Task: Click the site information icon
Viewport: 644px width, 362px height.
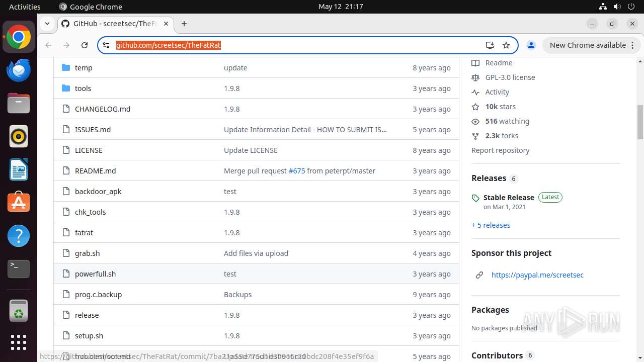Action: click(106, 45)
